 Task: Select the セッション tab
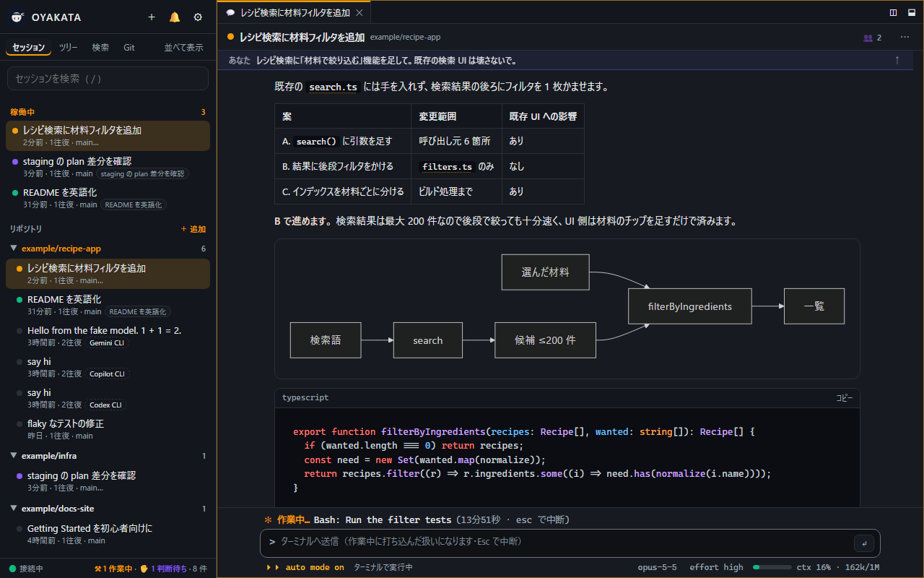29,48
